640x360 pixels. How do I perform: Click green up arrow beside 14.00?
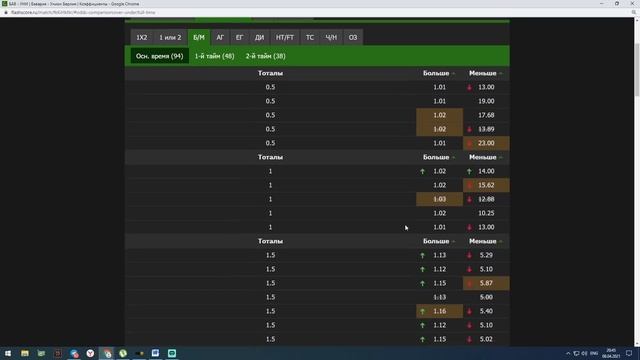click(x=469, y=171)
